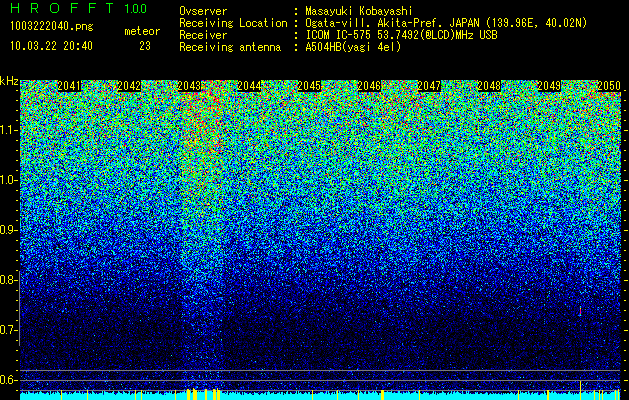Click the 2041 time marker
Screen dimensions: 629x400
pos(69,86)
